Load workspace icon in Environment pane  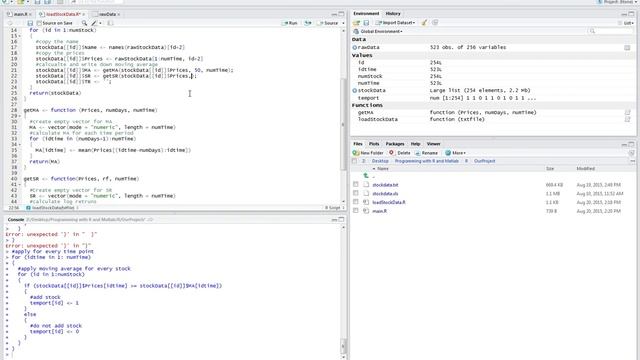pyautogui.click(x=356, y=23)
